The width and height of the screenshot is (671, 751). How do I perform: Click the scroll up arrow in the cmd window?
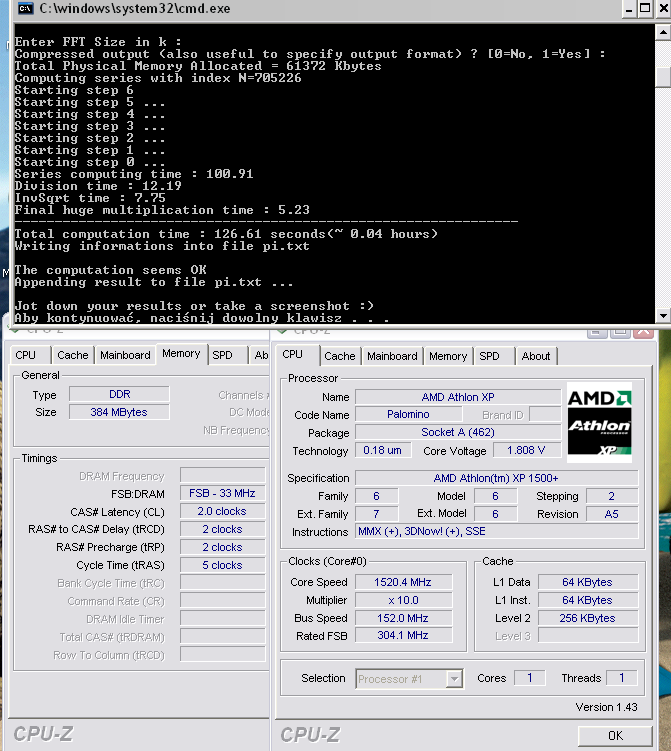pos(663,33)
